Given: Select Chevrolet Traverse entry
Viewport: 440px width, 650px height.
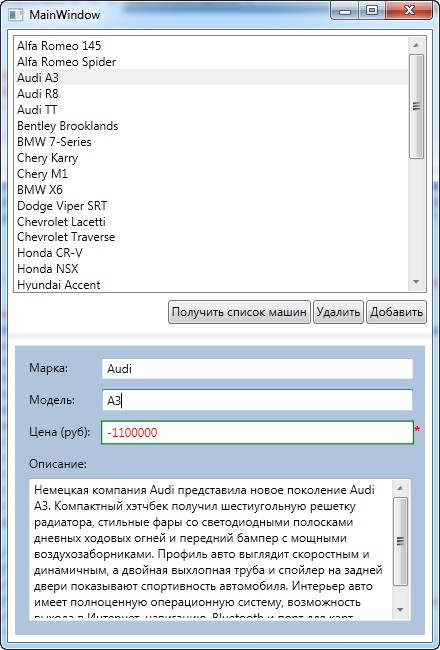Looking at the screenshot, I should [x=211, y=237].
